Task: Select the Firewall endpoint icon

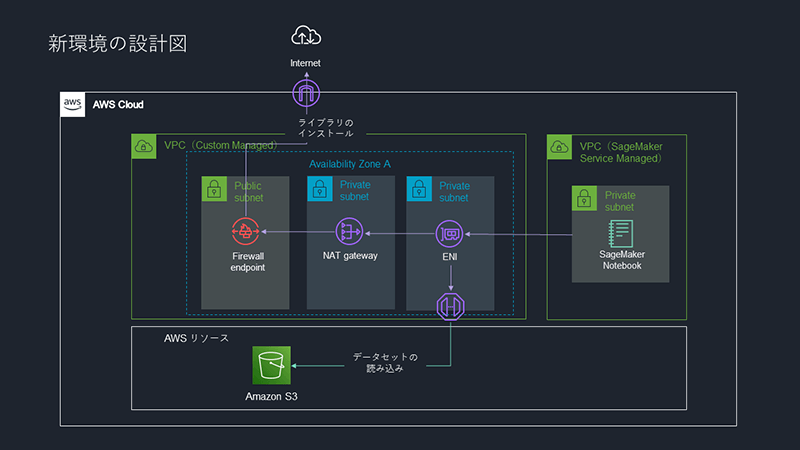Action: point(245,231)
